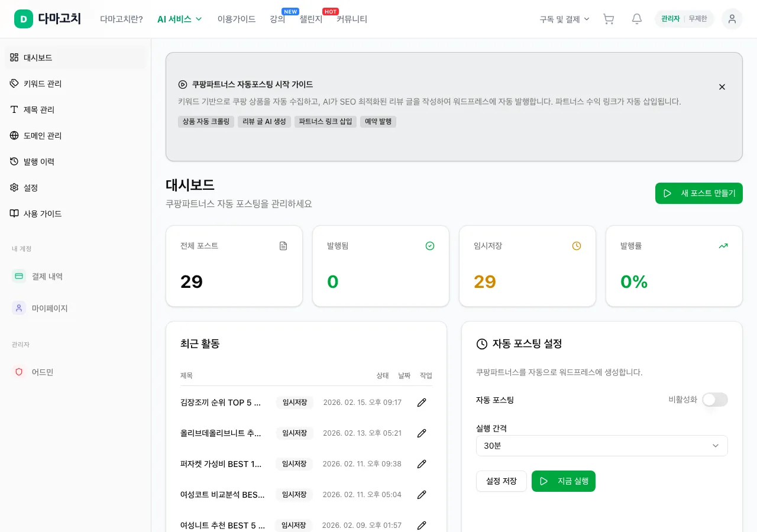Edit the 여성코트 비교분석 post
The image size is (757, 532).
422,495
